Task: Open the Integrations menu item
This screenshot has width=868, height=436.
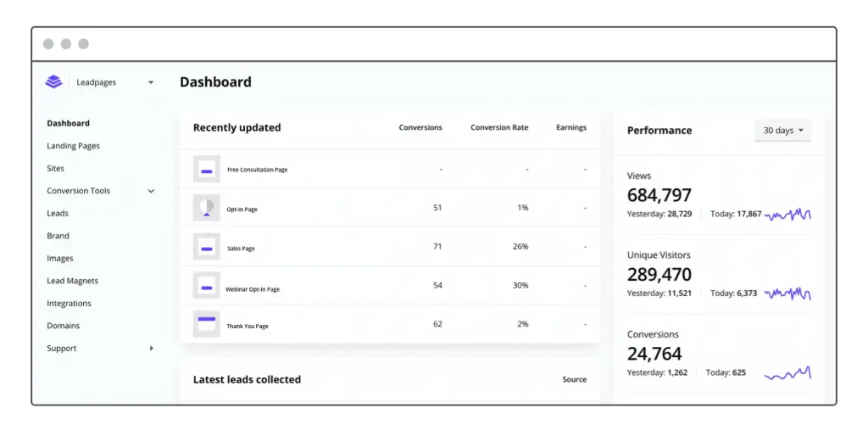Action: (x=69, y=304)
